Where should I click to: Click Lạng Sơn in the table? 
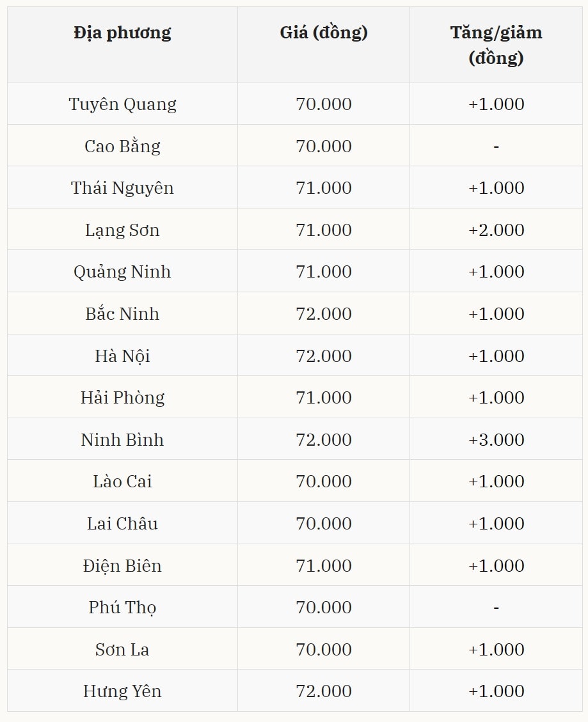click(122, 230)
